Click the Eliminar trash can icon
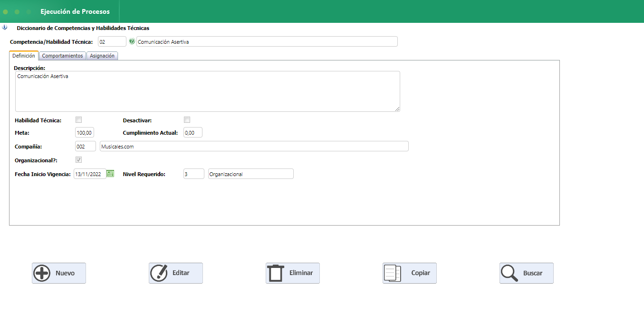 pyautogui.click(x=276, y=273)
